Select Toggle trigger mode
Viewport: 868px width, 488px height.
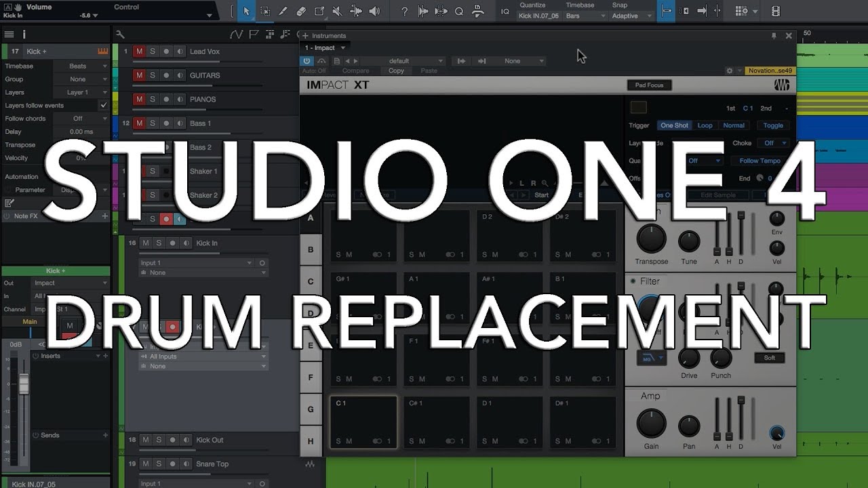click(x=773, y=125)
